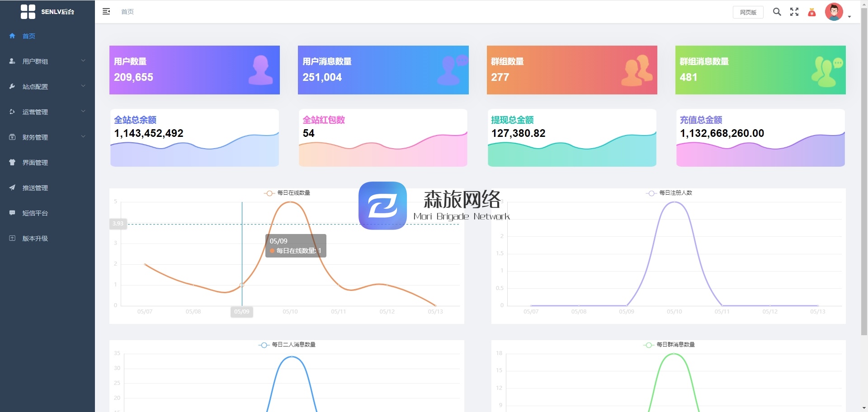The image size is (868, 412).
Task: Toggle the 每日注册人数 legend series
Action: pyautogui.click(x=669, y=193)
